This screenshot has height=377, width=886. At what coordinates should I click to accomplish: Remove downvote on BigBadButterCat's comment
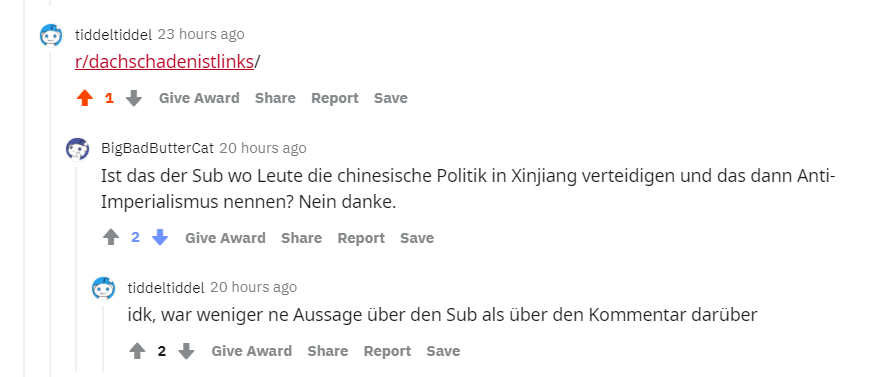pos(160,238)
